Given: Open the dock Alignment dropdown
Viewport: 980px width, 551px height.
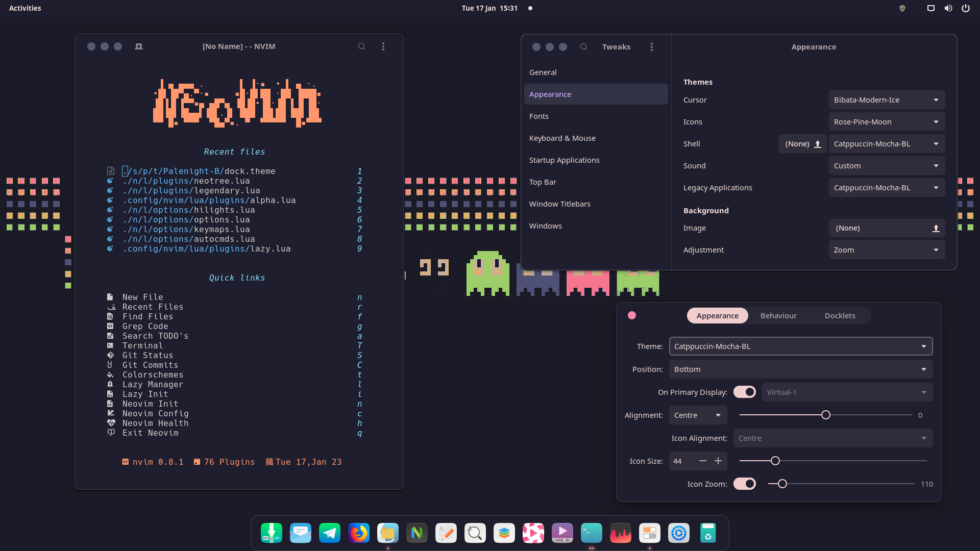Looking at the screenshot, I should tap(698, 415).
